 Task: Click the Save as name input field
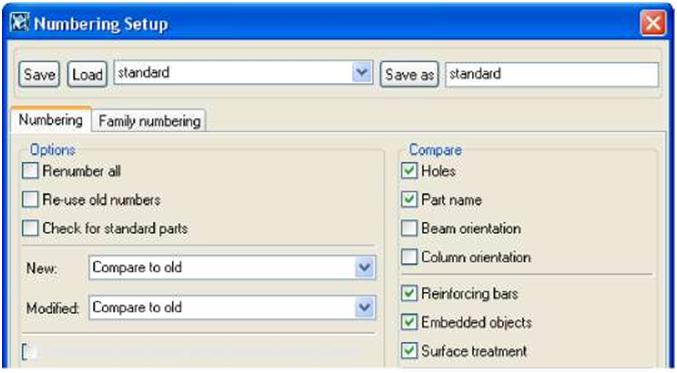[x=552, y=74]
